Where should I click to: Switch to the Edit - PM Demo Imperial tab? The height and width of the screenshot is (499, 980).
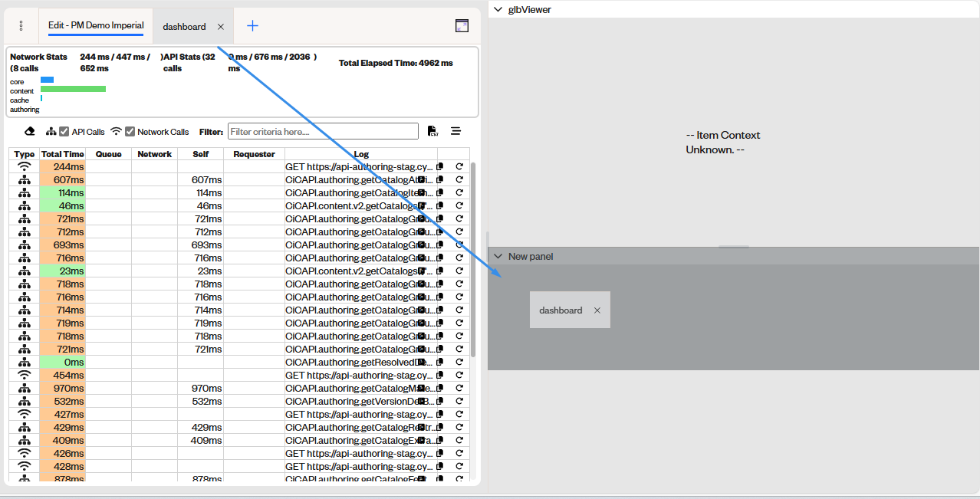point(95,25)
